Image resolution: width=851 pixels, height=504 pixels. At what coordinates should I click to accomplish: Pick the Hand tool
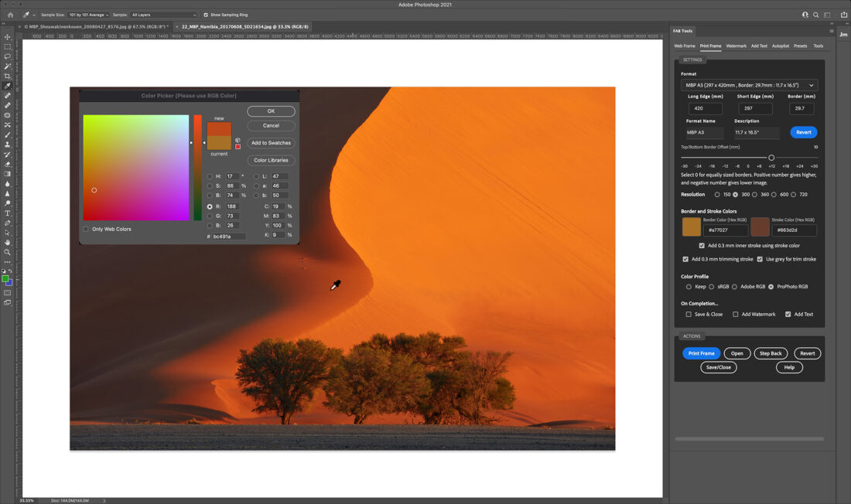click(x=8, y=243)
